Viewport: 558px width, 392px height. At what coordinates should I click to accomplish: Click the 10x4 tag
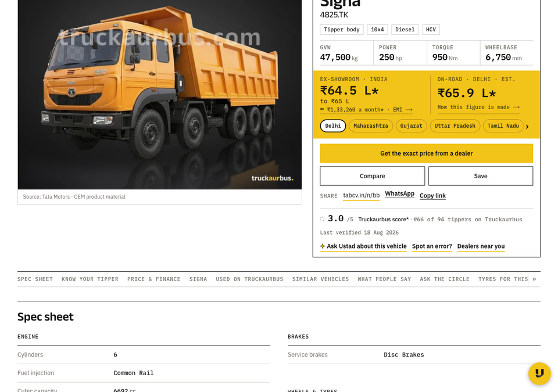(377, 30)
